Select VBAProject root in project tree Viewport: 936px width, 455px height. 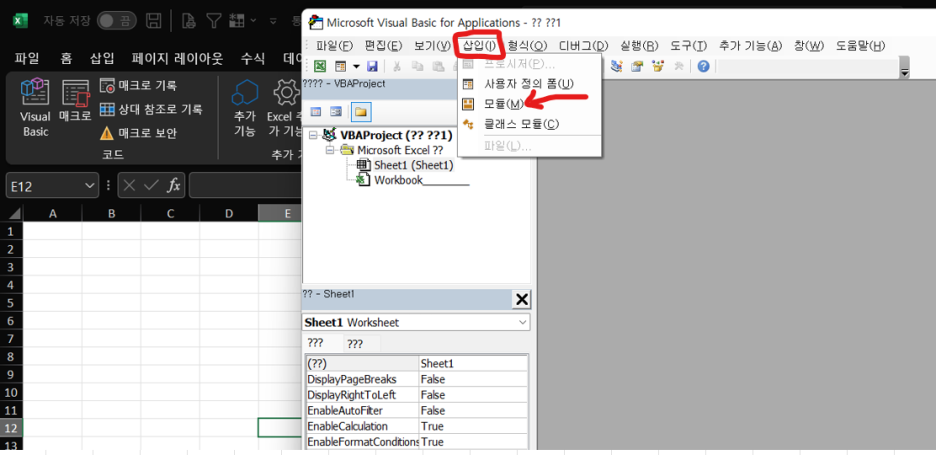(x=396, y=136)
